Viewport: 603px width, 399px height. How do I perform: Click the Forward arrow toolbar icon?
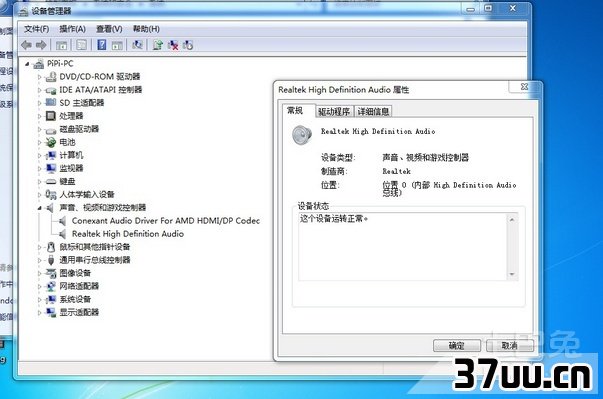coord(41,45)
